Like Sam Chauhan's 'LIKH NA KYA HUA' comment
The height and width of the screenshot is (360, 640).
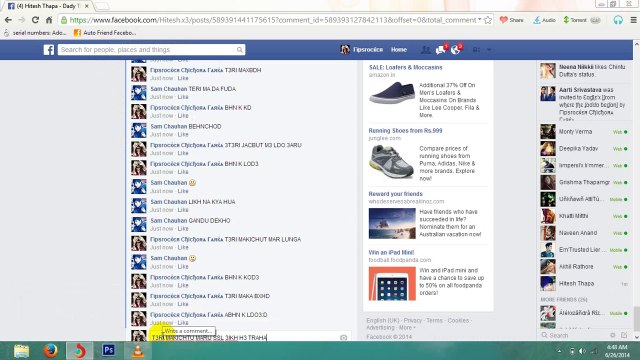pos(183,210)
